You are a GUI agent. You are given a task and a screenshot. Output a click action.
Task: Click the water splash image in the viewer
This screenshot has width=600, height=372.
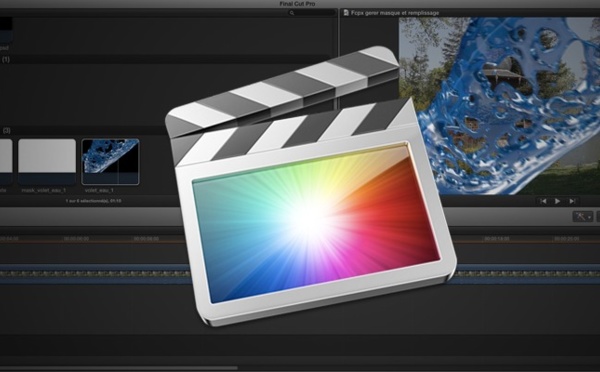[x=499, y=106]
